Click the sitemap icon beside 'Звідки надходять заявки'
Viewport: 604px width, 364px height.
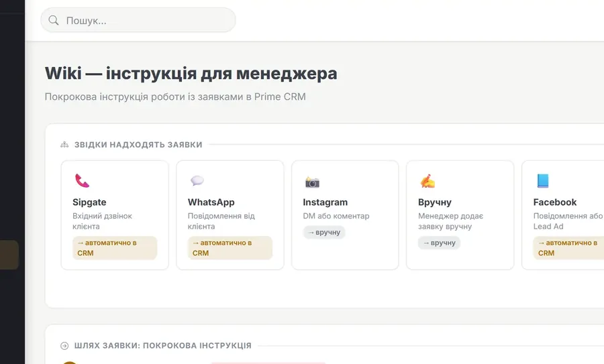coord(64,145)
